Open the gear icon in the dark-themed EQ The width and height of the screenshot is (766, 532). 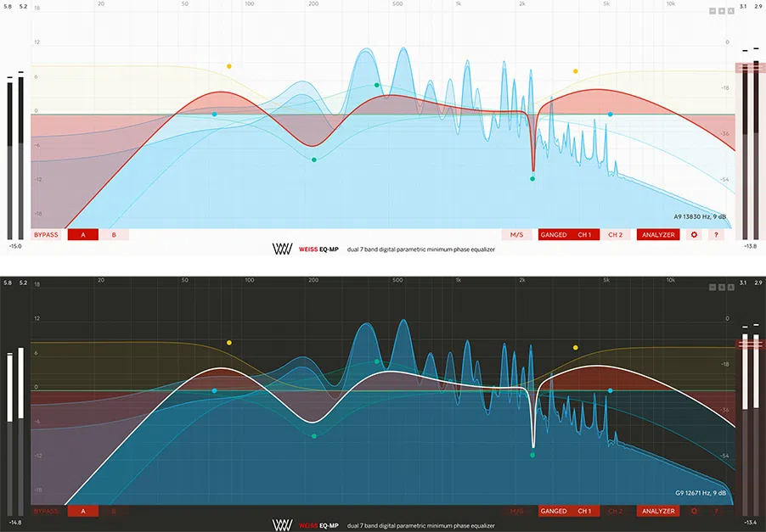(694, 511)
